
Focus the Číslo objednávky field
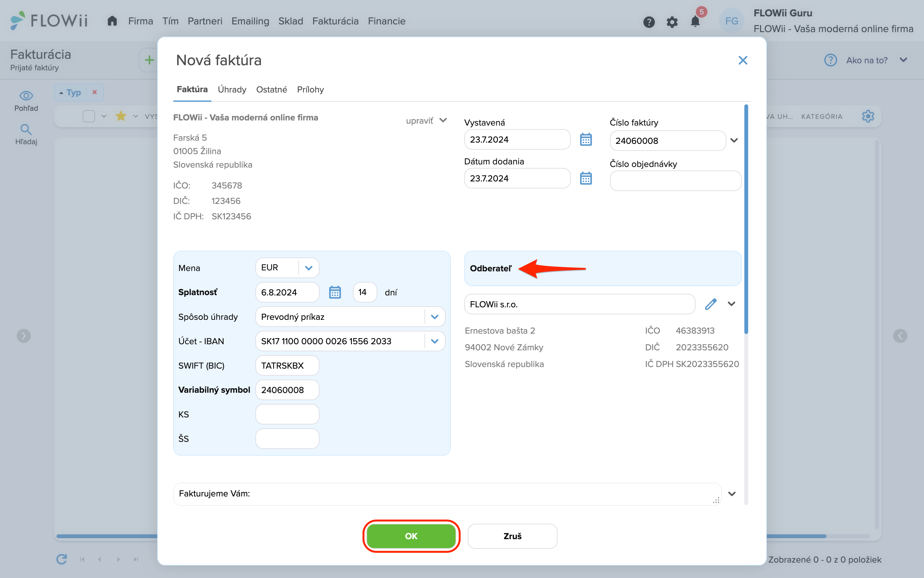[675, 181]
